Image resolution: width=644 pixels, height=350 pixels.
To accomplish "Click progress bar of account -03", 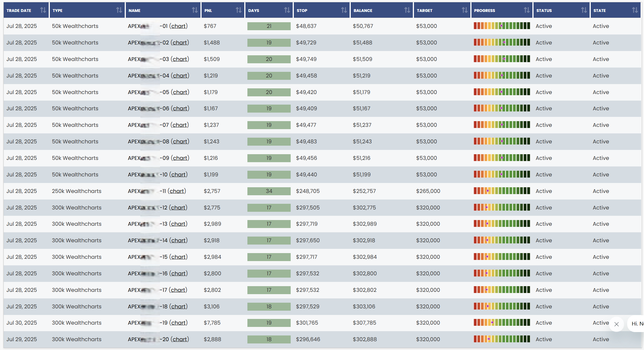I will pyautogui.click(x=502, y=59).
